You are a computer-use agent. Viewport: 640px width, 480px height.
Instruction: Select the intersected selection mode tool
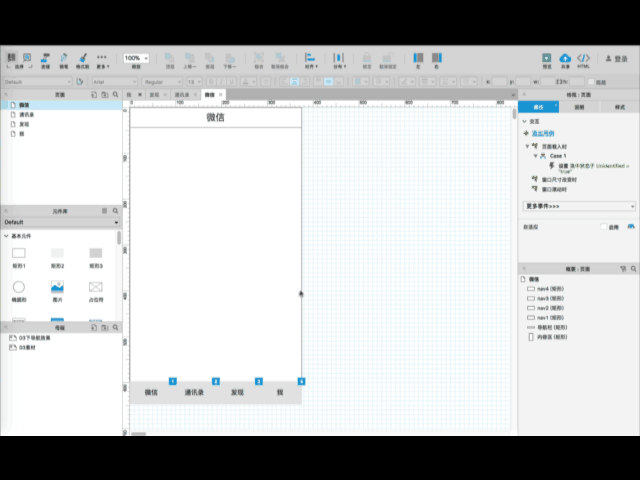(11, 58)
